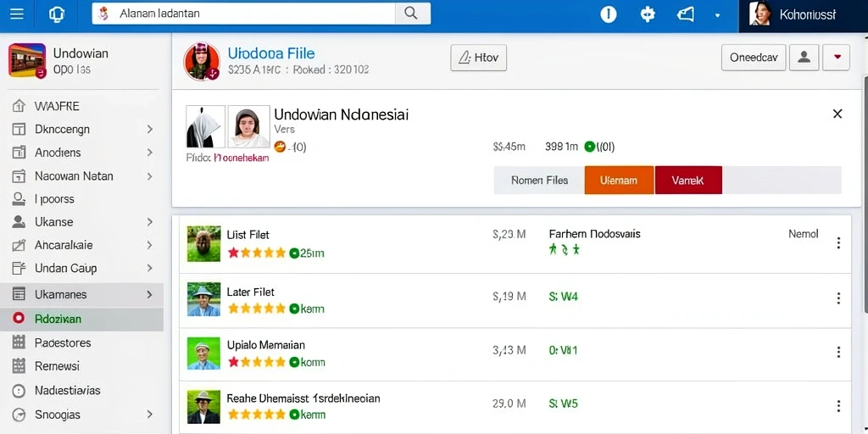Expand the small caret next to tag icon
The height and width of the screenshot is (434, 868).
point(717,15)
